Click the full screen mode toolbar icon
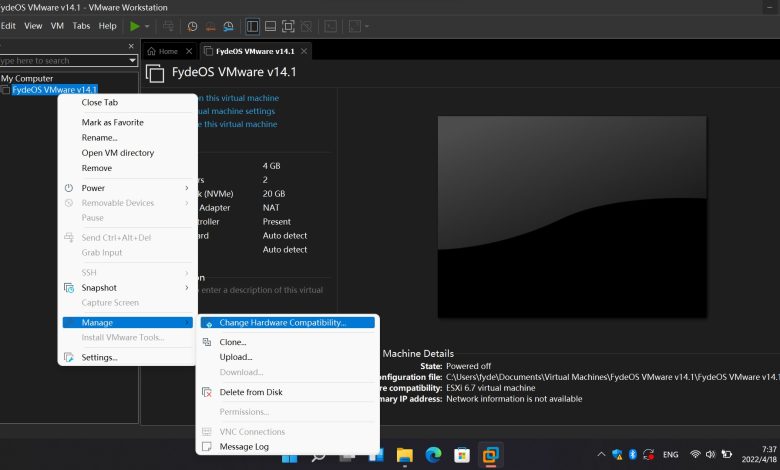 click(x=288, y=26)
